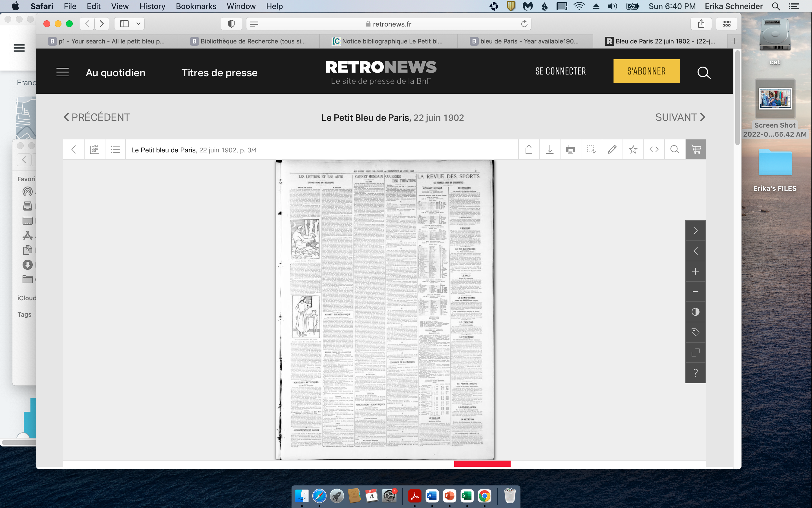Click SE CONNECTER link
812x508 pixels.
[560, 71]
